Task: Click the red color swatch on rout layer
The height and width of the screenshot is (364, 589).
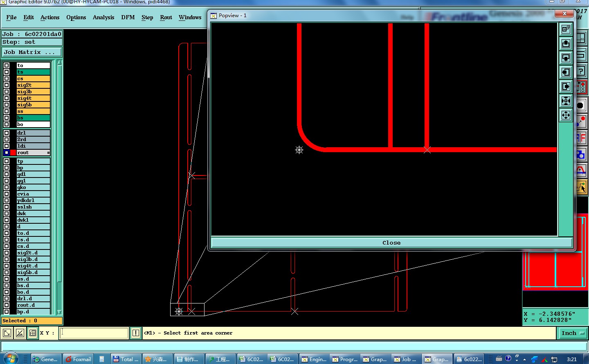Action: click(x=13, y=153)
